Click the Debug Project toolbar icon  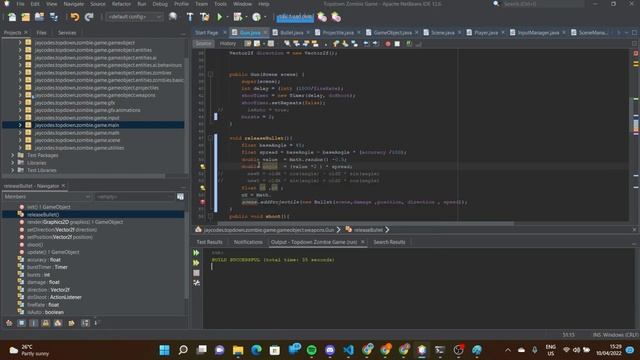click(238, 17)
